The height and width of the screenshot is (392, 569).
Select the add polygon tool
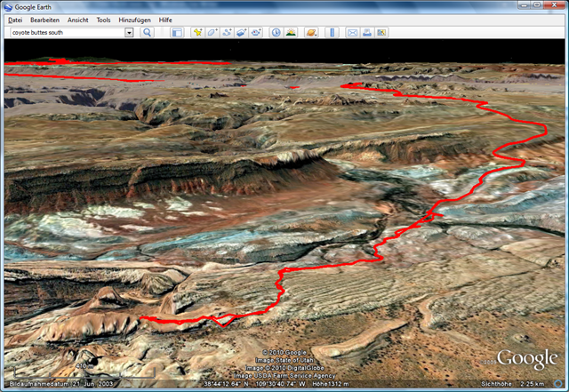pos(212,32)
